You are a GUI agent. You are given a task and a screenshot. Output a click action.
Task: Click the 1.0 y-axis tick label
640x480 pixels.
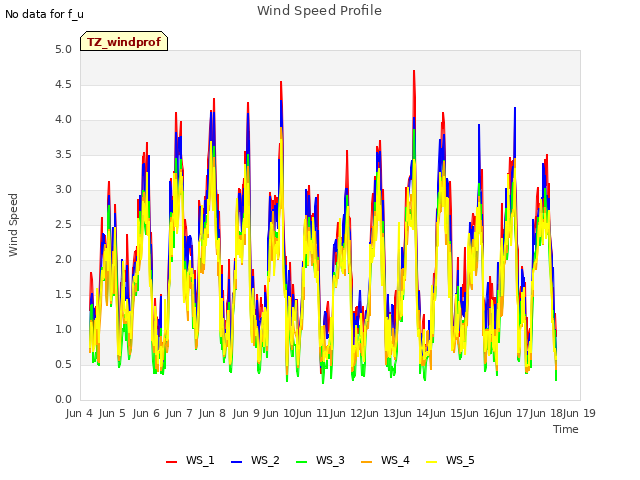pos(63,329)
